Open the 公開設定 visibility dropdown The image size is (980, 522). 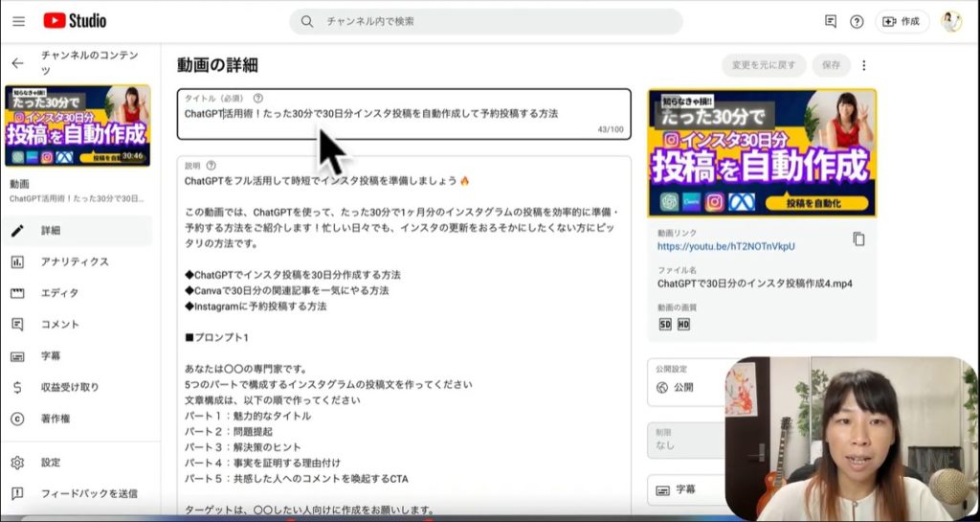[684, 381]
